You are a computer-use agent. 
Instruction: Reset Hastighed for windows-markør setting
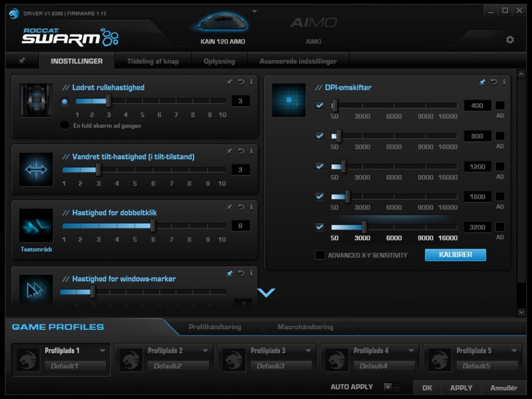(241, 273)
